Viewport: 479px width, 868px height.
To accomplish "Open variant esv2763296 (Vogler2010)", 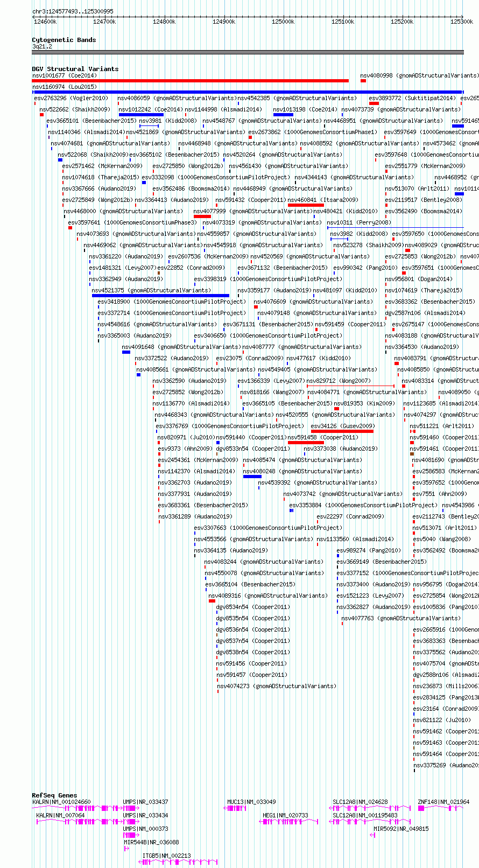I will pos(71,98).
